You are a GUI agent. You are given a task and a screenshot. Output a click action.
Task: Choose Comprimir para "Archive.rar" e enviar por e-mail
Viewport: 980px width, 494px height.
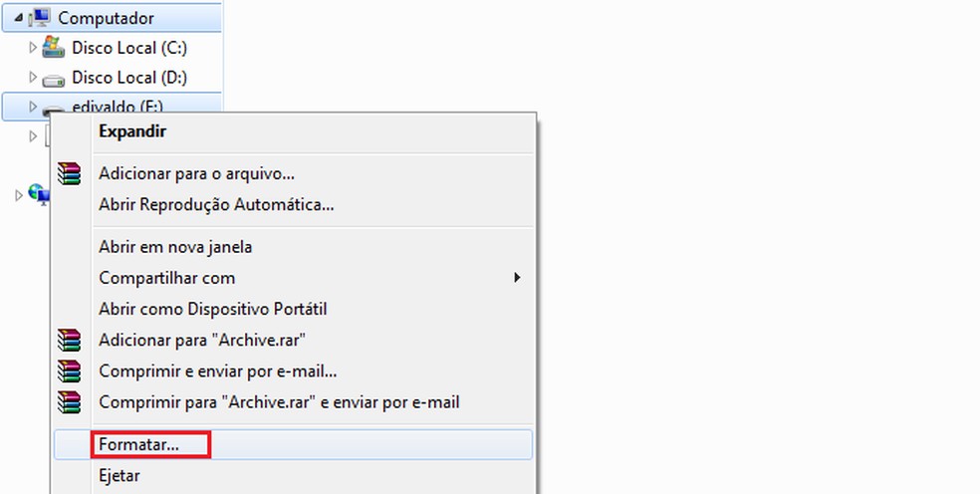[x=293, y=402]
